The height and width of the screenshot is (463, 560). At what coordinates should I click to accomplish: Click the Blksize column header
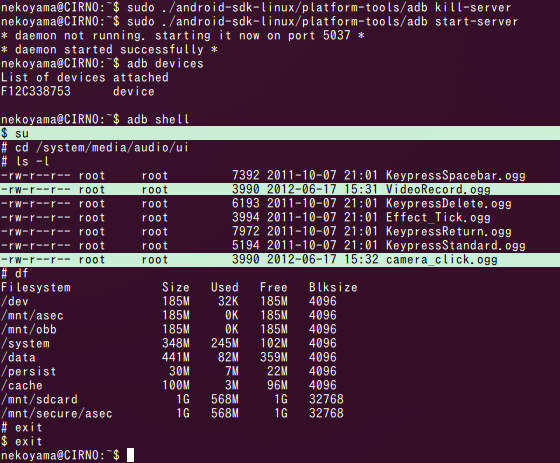tap(333, 287)
